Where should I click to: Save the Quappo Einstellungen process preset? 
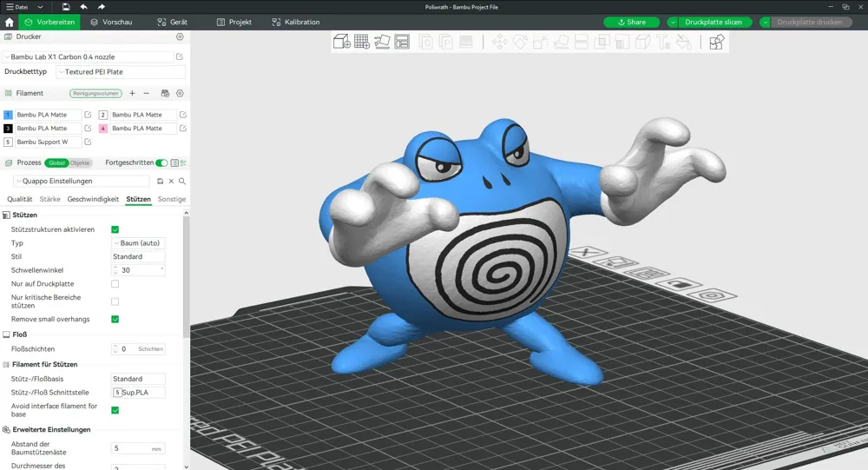(x=160, y=182)
